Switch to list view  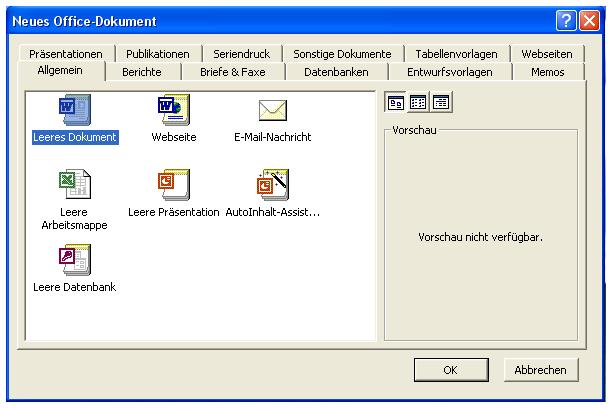coord(418,103)
